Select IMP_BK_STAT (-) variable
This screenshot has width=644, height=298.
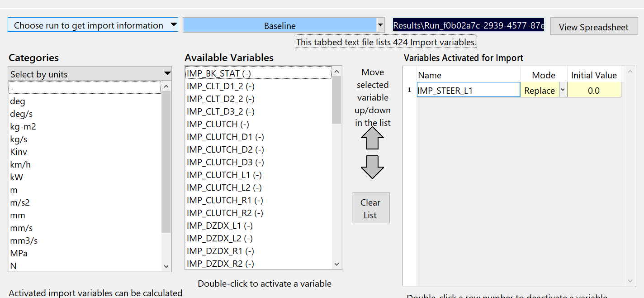click(258, 73)
